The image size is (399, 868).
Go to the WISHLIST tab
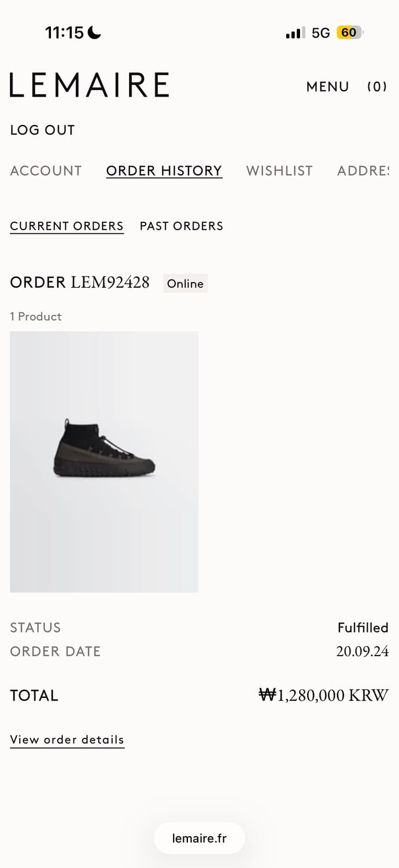[279, 171]
